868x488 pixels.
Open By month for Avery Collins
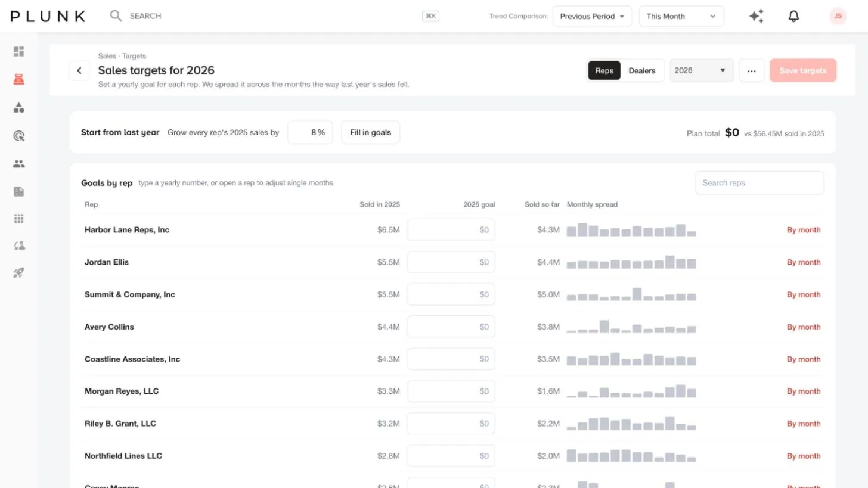coord(804,327)
